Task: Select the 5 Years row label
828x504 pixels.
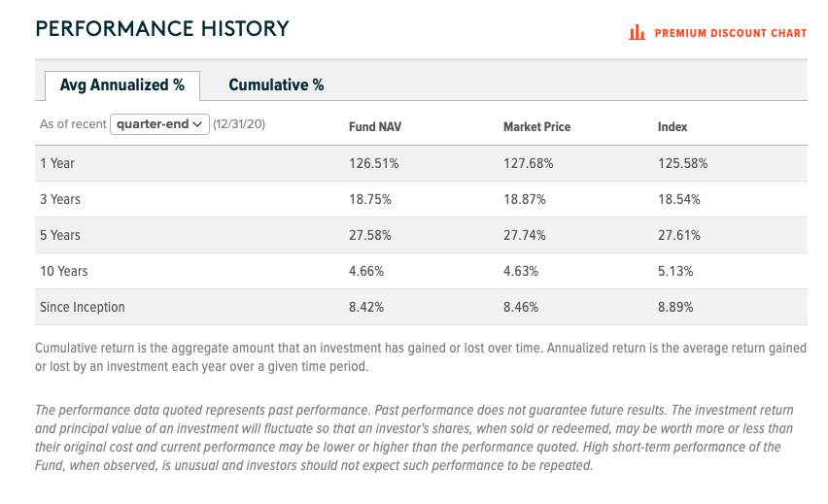Action: coord(60,235)
